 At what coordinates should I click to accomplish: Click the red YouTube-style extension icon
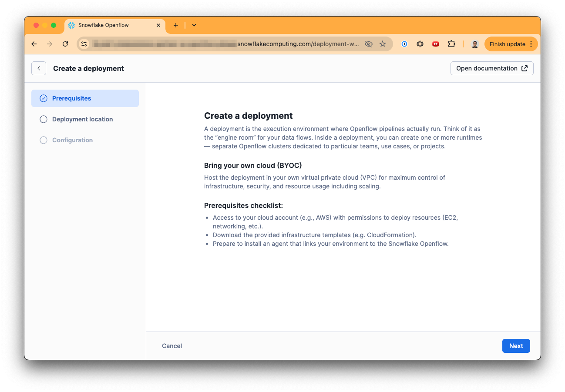tap(436, 44)
